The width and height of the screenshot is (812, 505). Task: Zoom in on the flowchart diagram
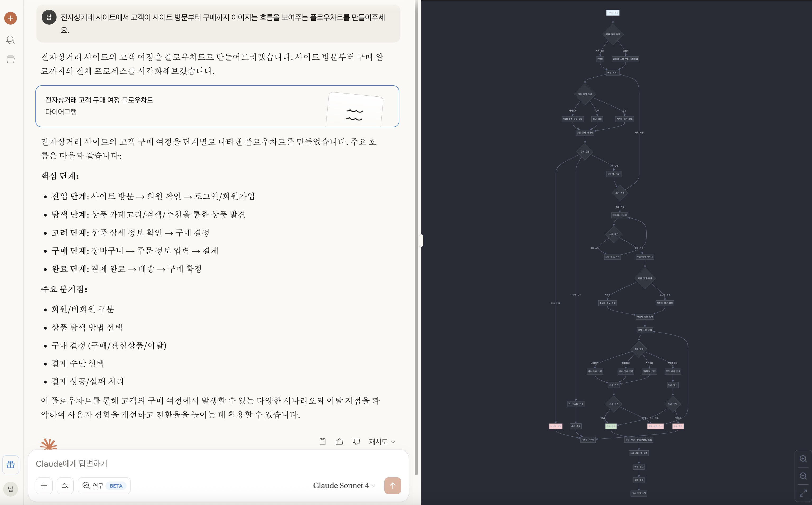click(803, 459)
